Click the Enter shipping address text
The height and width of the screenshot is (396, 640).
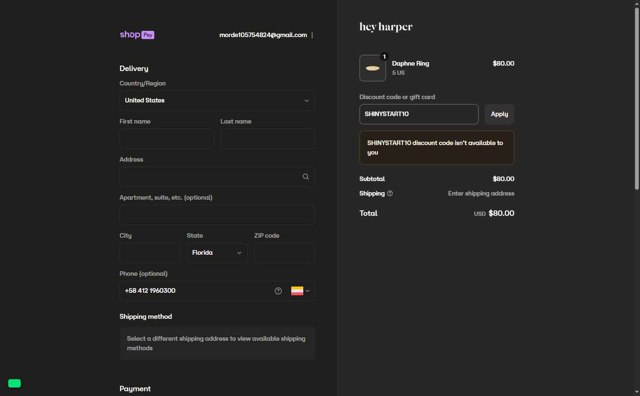point(481,194)
